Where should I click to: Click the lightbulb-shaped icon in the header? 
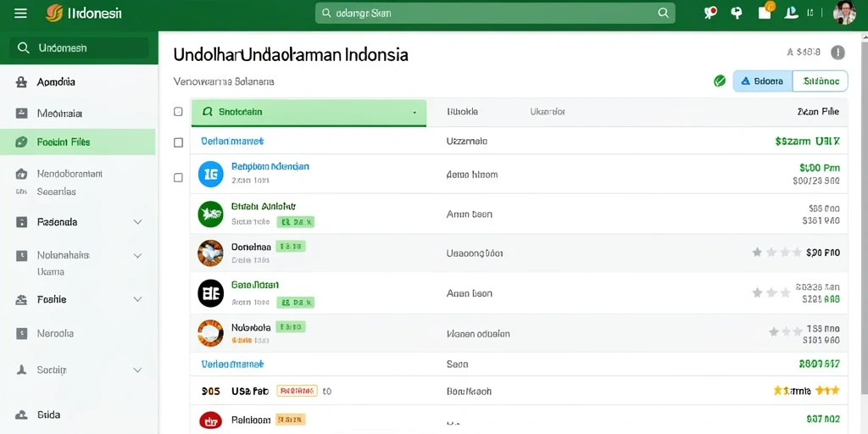click(x=737, y=13)
